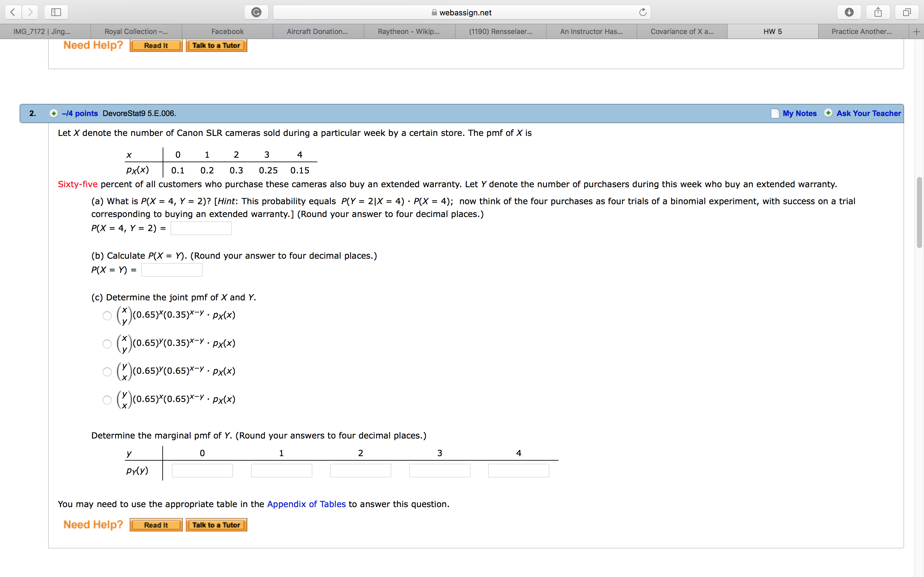Click the Read It button
Viewport: 924px width, 577px height.
tap(156, 524)
